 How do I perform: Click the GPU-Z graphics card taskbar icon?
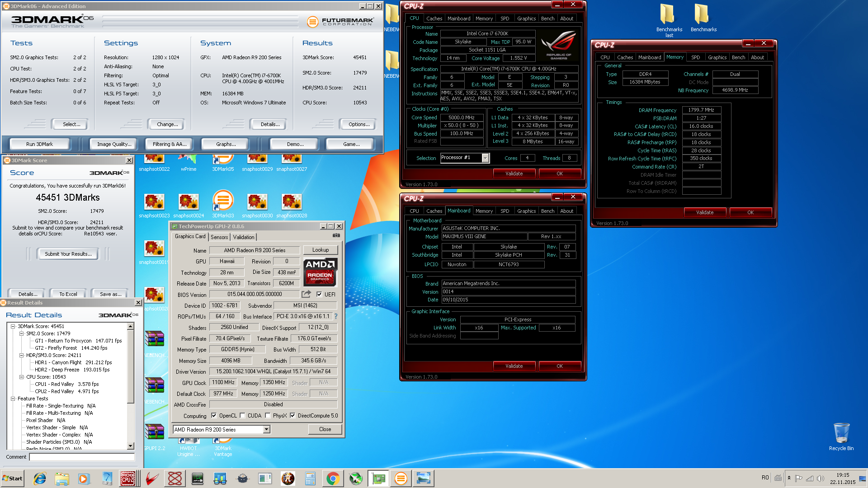378,479
